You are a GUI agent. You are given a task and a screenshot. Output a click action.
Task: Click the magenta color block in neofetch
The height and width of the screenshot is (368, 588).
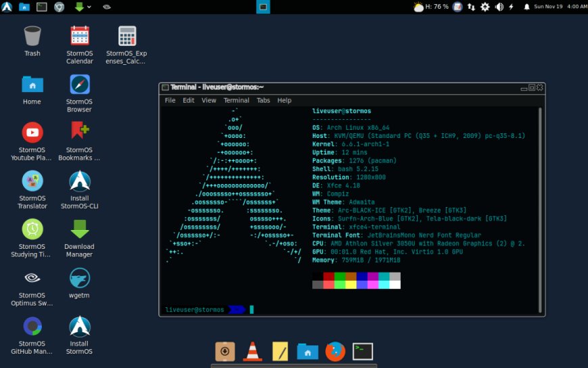coord(373,277)
